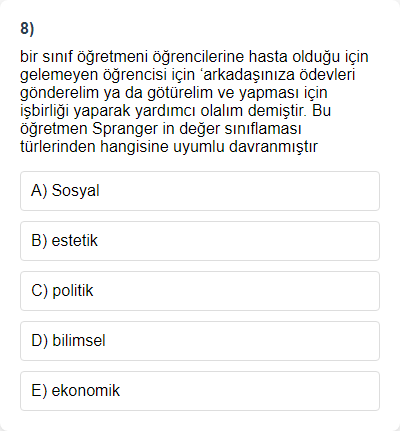This screenshot has width=400, height=431.
Task: Click the letter E) in last option
Action: [39, 391]
